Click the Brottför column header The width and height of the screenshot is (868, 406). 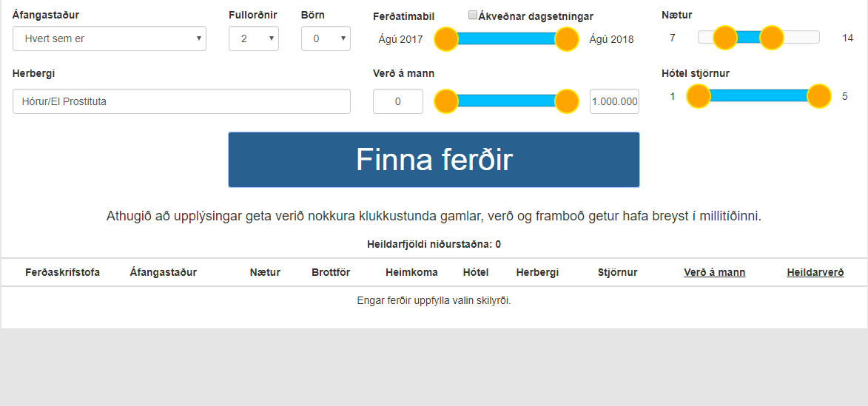pos(331,272)
